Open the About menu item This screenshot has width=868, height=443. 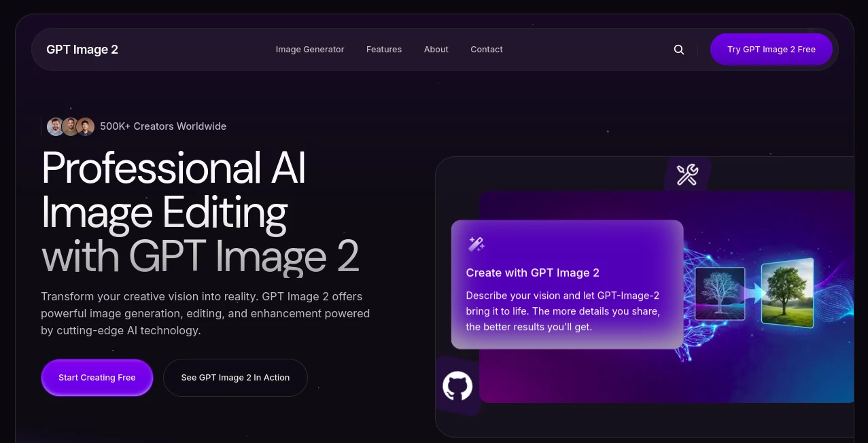436,49
